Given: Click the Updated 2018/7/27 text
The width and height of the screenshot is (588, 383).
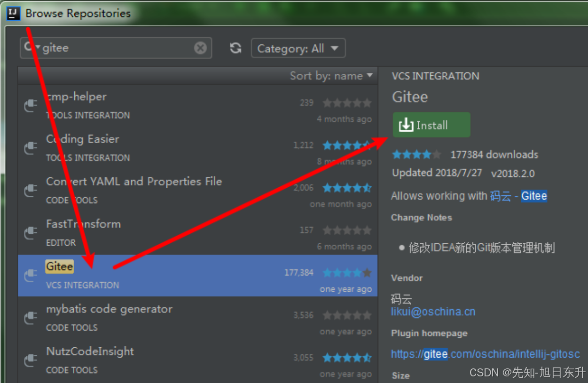Looking at the screenshot, I should [437, 173].
